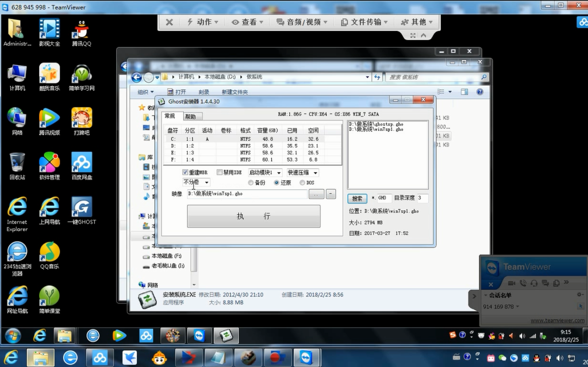This screenshot has width=588, height=367.
Task: Expand TeamViewer 动作 menu
Action: pyautogui.click(x=202, y=22)
